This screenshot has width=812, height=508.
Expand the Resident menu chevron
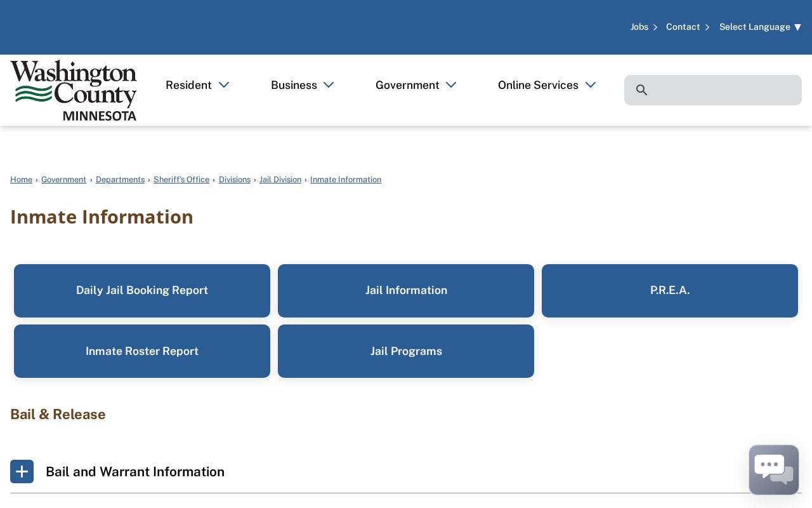coord(224,85)
